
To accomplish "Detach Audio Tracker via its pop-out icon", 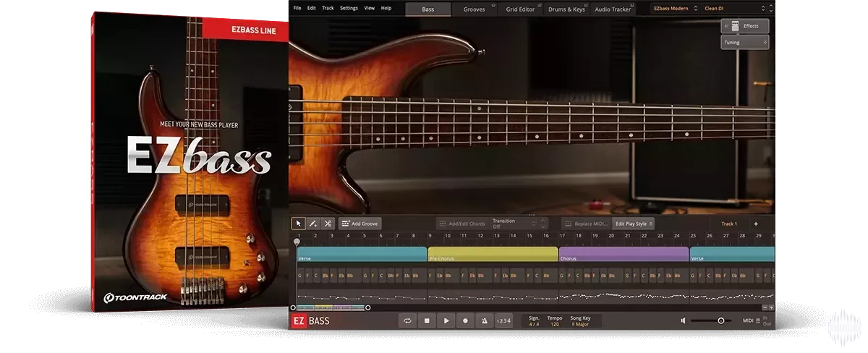I will coord(631,5).
